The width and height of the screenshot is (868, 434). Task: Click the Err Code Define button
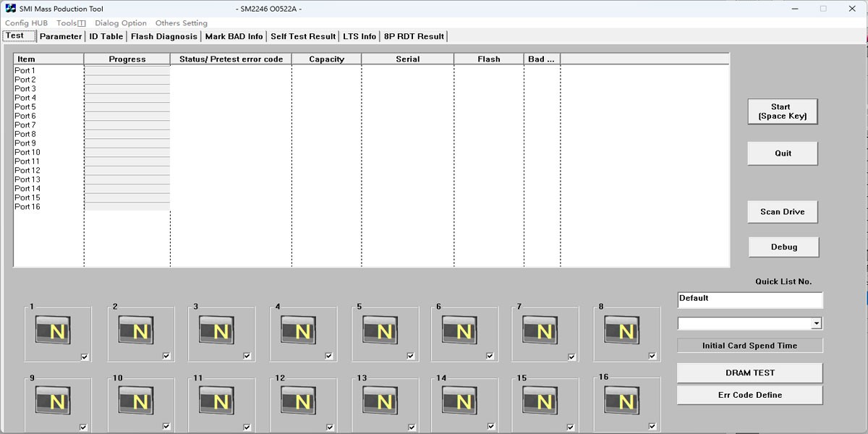point(750,395)
